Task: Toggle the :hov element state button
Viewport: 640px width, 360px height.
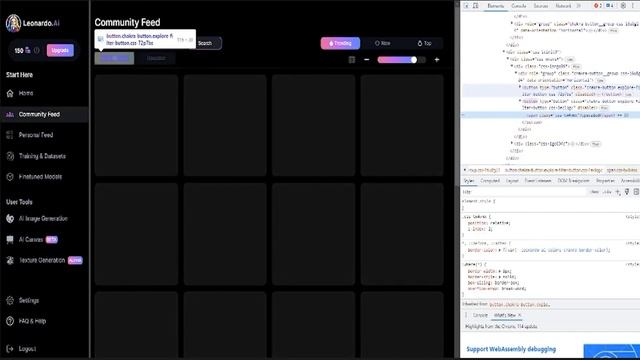Action: coord(595,192)
